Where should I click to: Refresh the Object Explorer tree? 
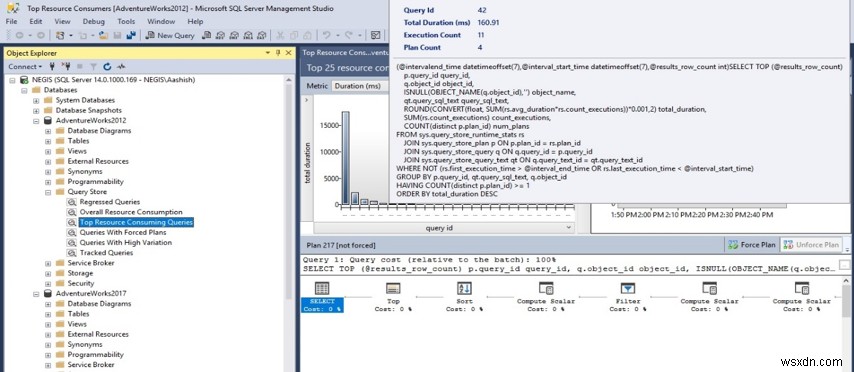tap(107, 66)
